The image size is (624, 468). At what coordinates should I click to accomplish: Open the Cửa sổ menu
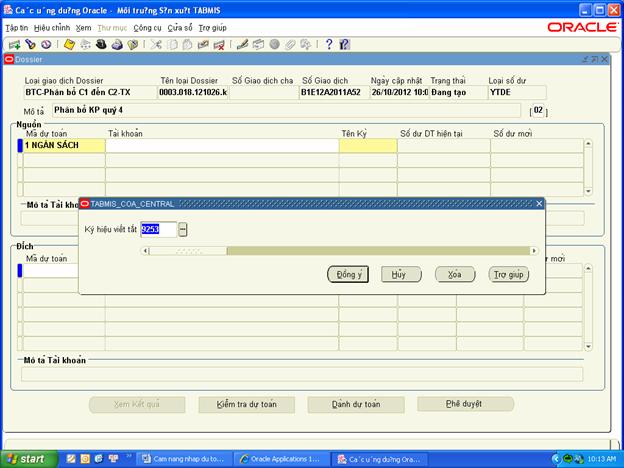pyautogui.click(x=180, y=28)
